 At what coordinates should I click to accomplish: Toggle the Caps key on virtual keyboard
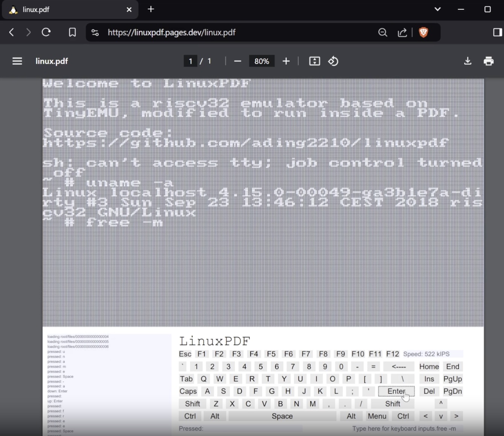click(x=188, y=391)
